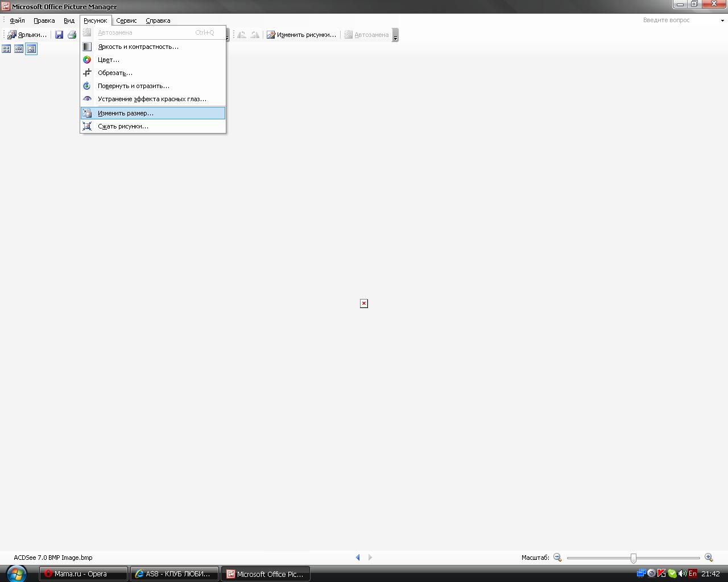The height and width of the screenshot is (582, 728).
Task: Click the Масштаб zoom slider handle
Action: pyautogui.click(x=633, y=558)
